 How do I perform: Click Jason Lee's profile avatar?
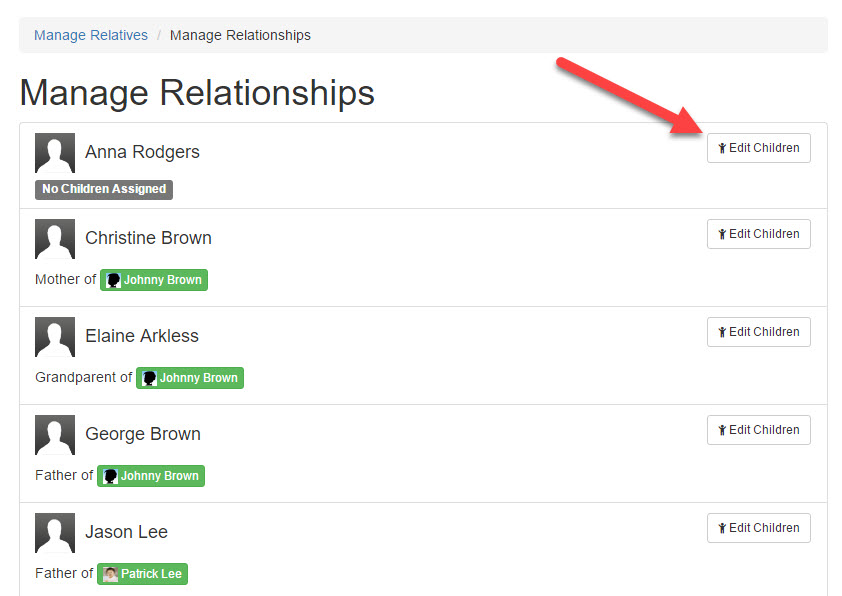coord(55,533)
